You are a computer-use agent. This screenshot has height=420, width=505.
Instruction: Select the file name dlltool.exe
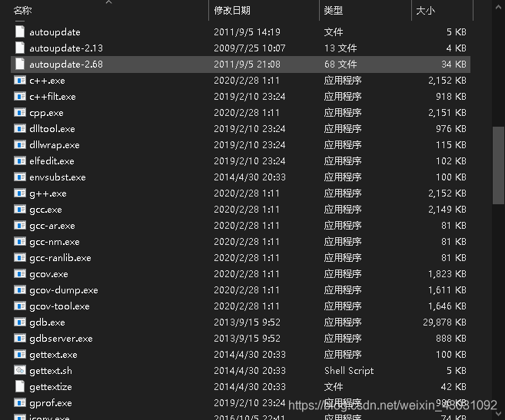tap(52, 129)
